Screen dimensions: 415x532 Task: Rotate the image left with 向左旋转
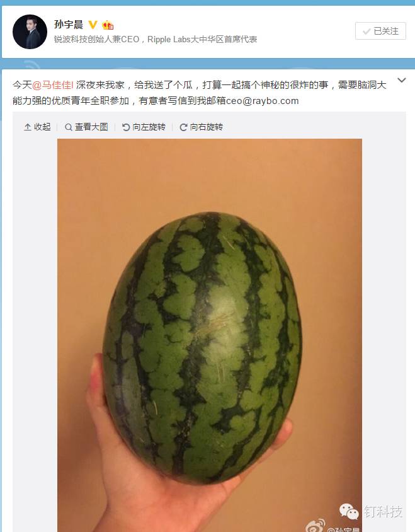coord(144,127)
